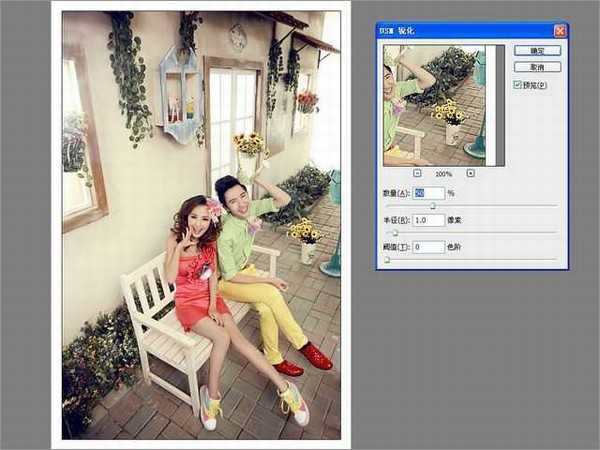Confirm sharpening with the 确定 button
Screen dimensions: 600x450
pyautogui.click(x=537, y=50)
